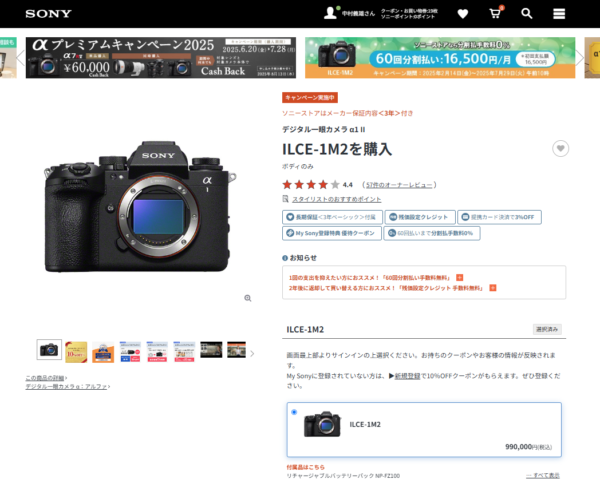Select the ILCE-1M2 radio button

294,412
